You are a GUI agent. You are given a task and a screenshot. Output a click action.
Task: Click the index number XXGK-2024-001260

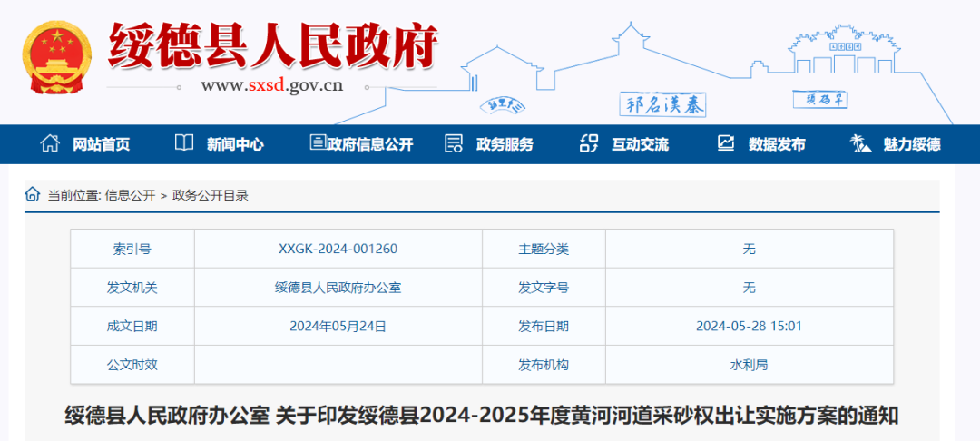[338, 249]
